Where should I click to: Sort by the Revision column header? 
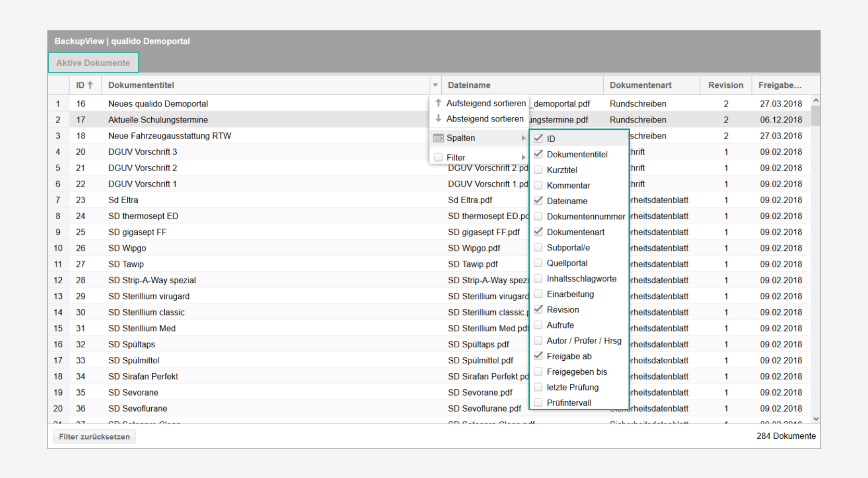click(x=725, y=85)
